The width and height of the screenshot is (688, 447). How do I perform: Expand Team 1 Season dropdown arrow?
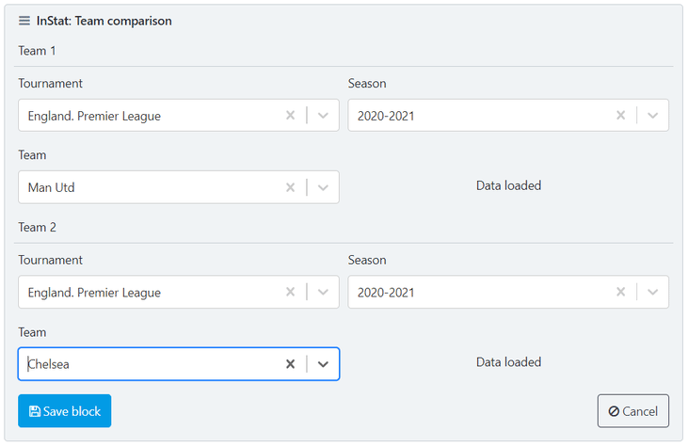(x=653, y=115)
